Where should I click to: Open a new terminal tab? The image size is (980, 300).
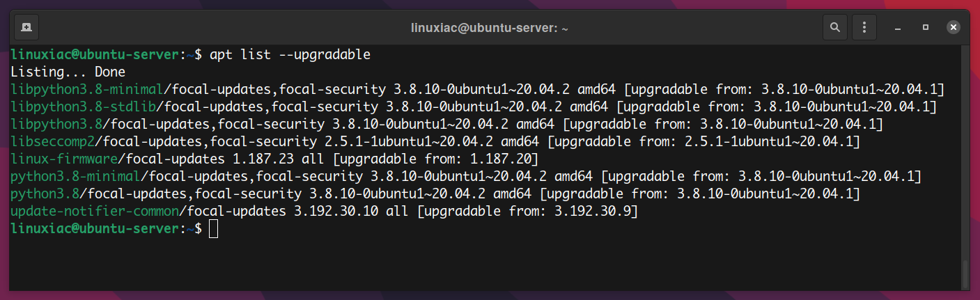(26, 28)
